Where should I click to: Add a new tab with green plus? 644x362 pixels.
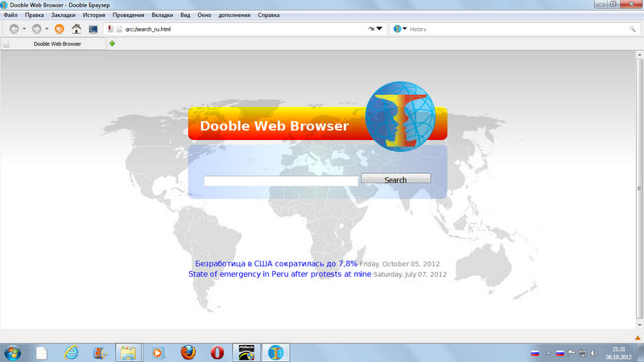click(112, 43)
